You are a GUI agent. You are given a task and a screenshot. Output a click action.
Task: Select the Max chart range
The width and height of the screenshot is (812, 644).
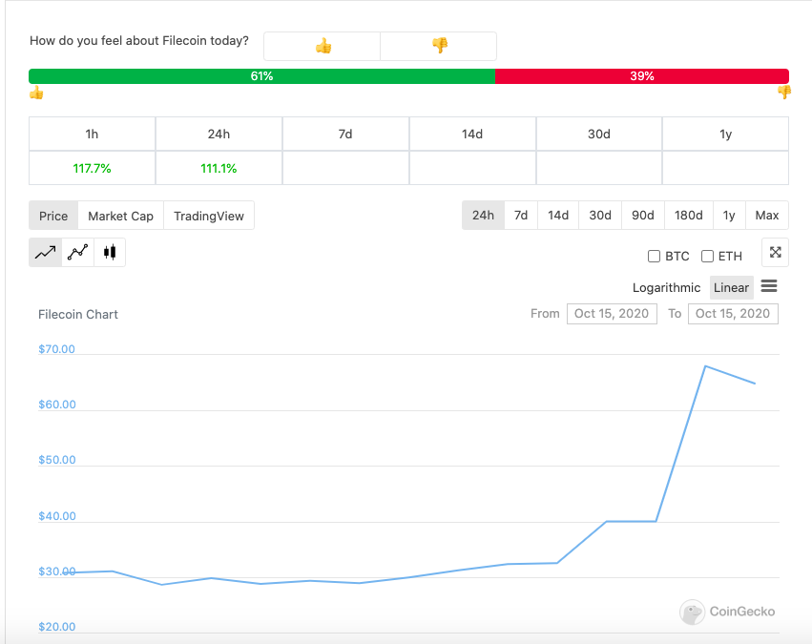pos(767,216)
